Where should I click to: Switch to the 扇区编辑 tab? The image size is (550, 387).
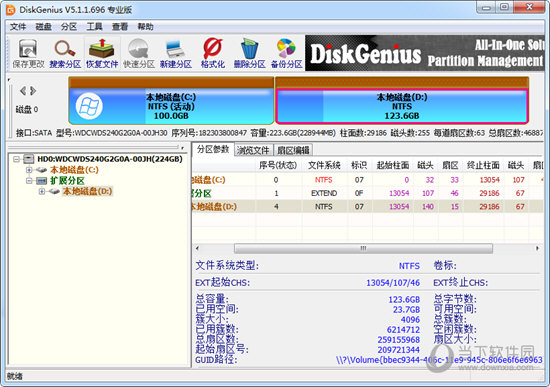(293, 151)
